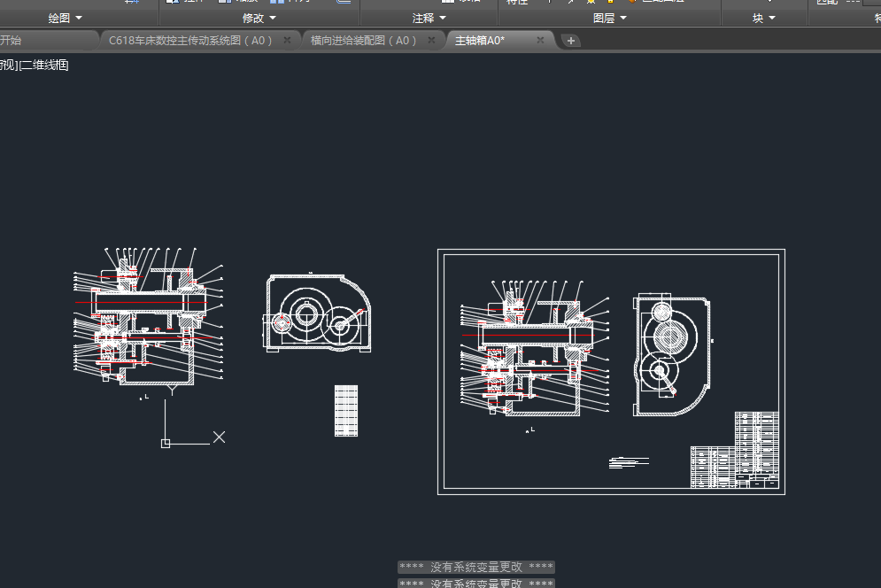Close the 主轴箱A0* tab

click(540, 41)
